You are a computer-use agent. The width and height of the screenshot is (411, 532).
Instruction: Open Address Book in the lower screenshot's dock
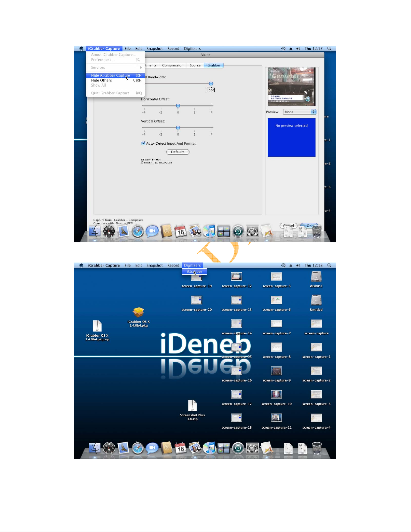166,448
